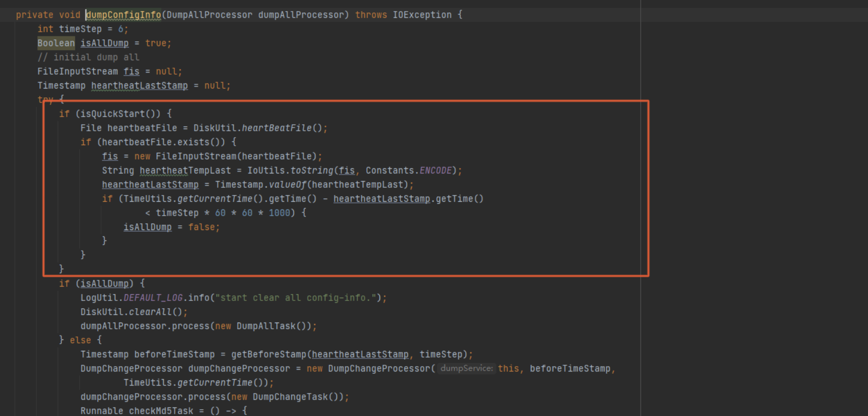Click the italic toString method call
Screen dimensions: 868x416
pos(312,170)
